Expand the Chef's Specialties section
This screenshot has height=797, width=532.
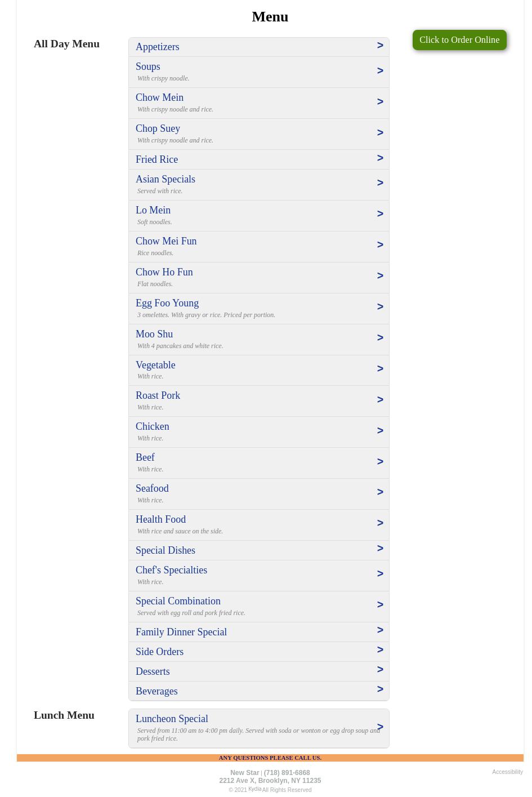(171, 570)
